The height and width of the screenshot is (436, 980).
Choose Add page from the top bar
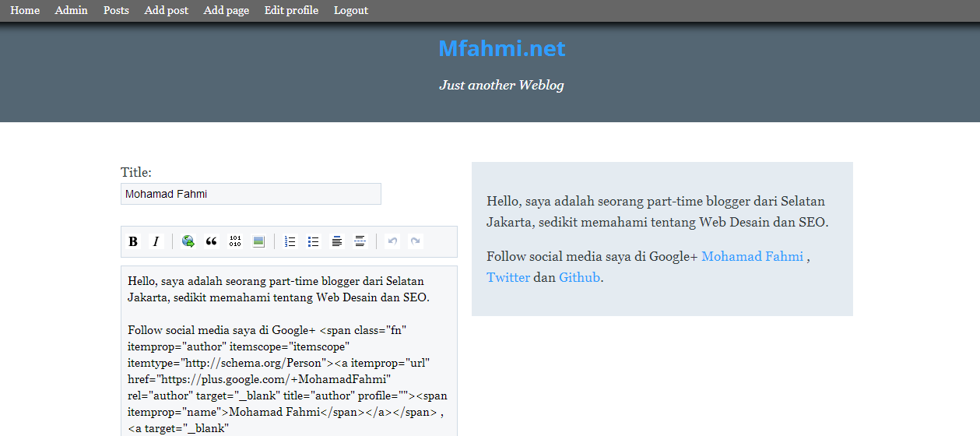click(x=227, y=10)
